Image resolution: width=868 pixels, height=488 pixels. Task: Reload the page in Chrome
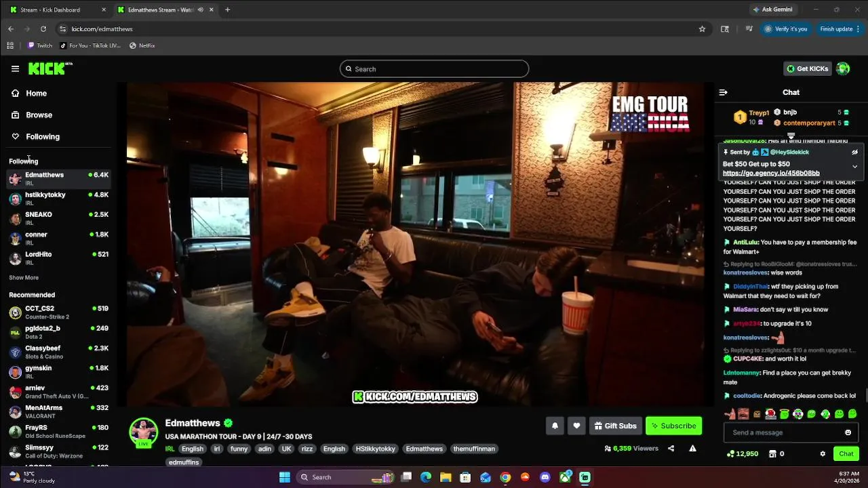point(43,29)
